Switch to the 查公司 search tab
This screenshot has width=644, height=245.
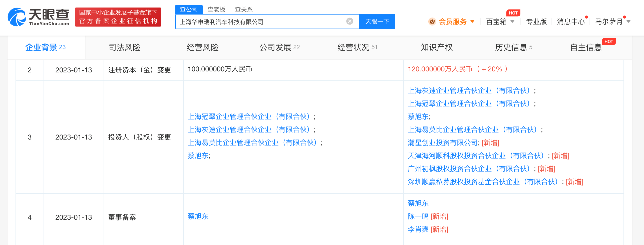(x=189, y=10)
